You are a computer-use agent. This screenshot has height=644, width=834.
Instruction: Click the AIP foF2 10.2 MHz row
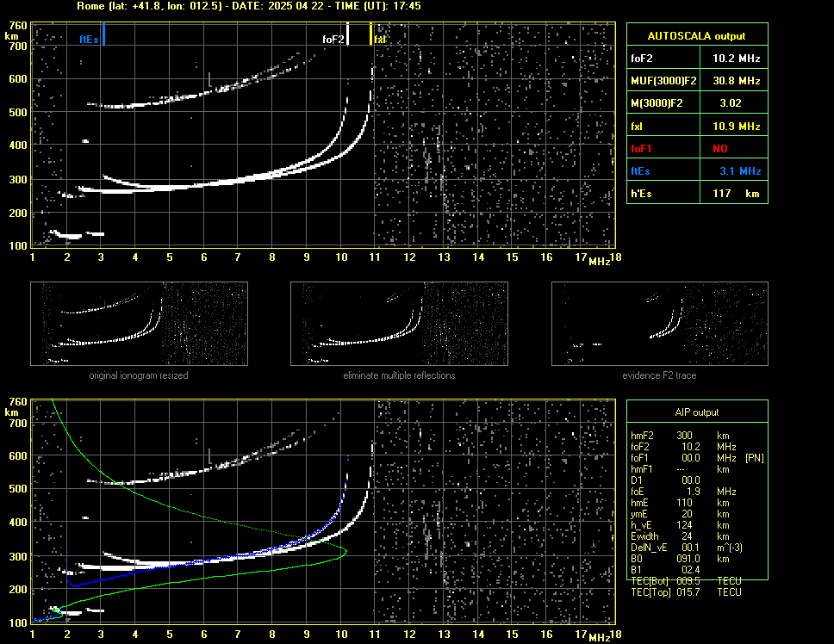[x=683, y=446]
